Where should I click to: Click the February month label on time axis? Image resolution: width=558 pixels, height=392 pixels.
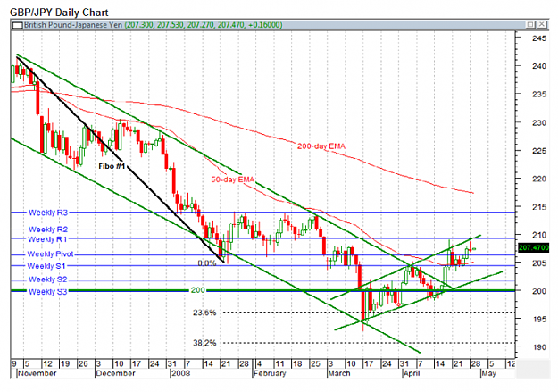pos(271,373)
